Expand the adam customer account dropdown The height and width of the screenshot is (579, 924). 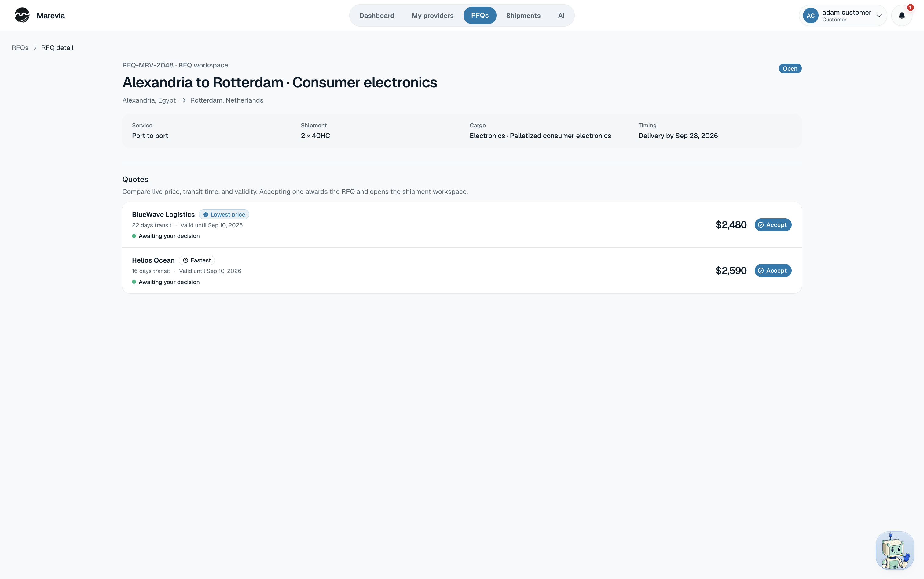tap(843, 16)
